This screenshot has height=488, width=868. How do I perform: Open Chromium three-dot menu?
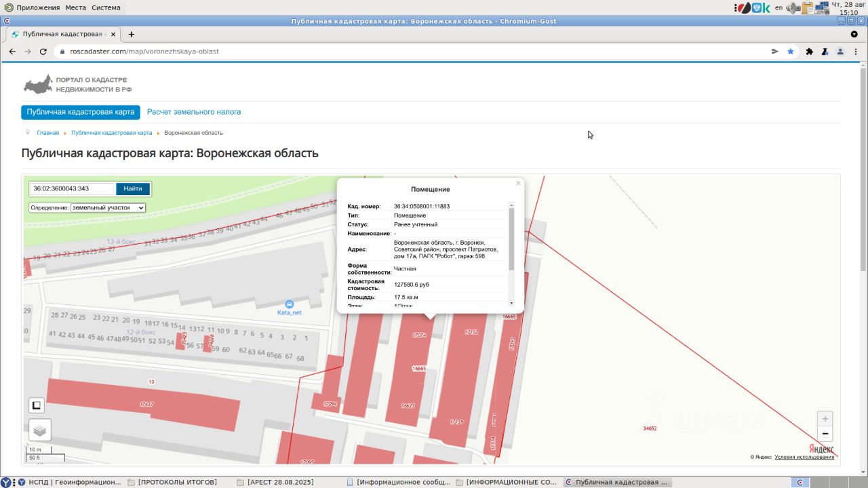[x=854, y=52]
